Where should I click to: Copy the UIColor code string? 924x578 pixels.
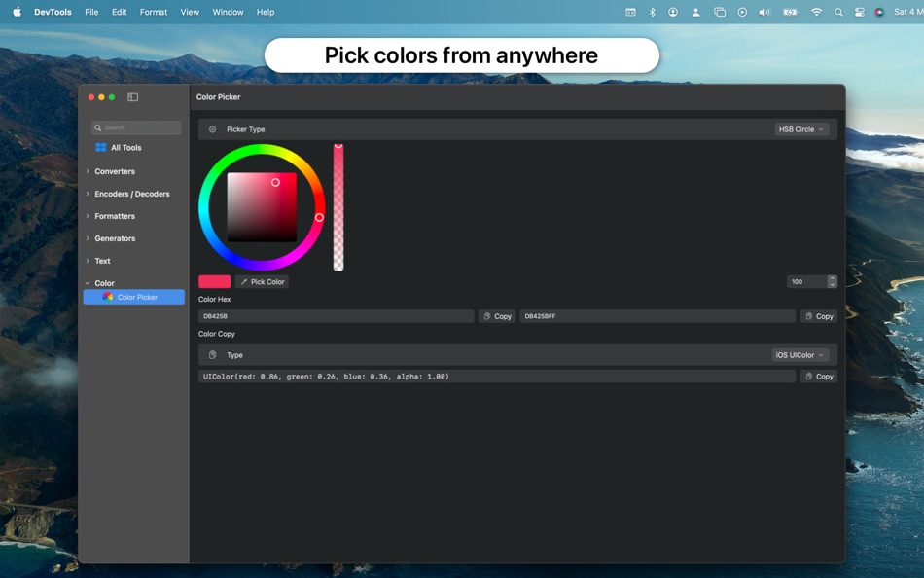[819, 377]
